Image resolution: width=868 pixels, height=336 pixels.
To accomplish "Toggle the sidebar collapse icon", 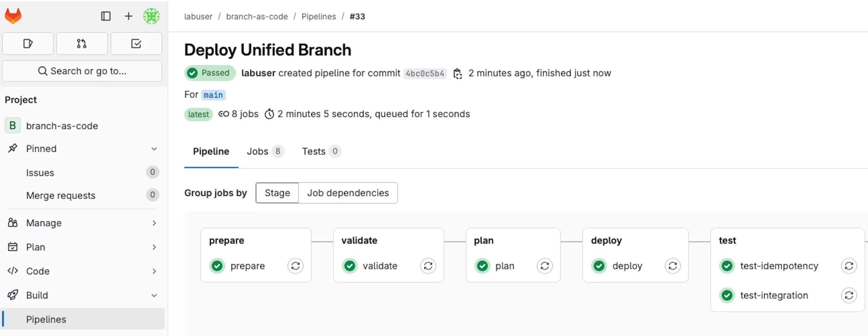I will (106, 16).
